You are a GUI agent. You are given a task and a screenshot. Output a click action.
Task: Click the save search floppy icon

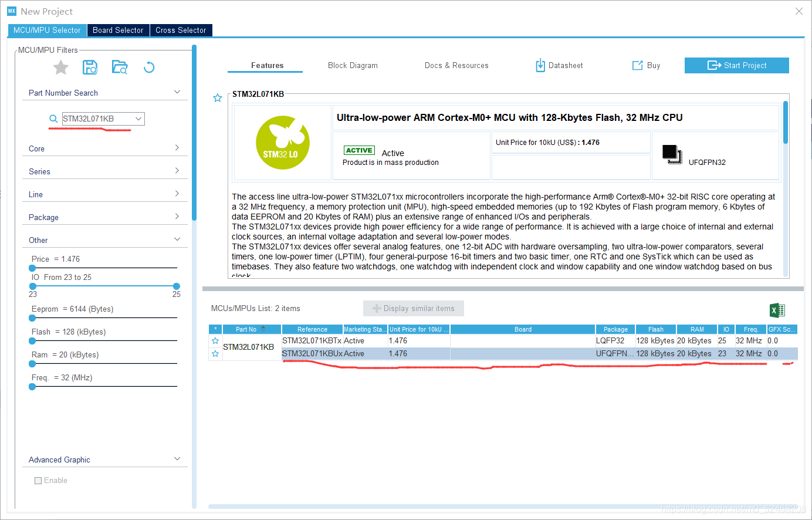90,67
